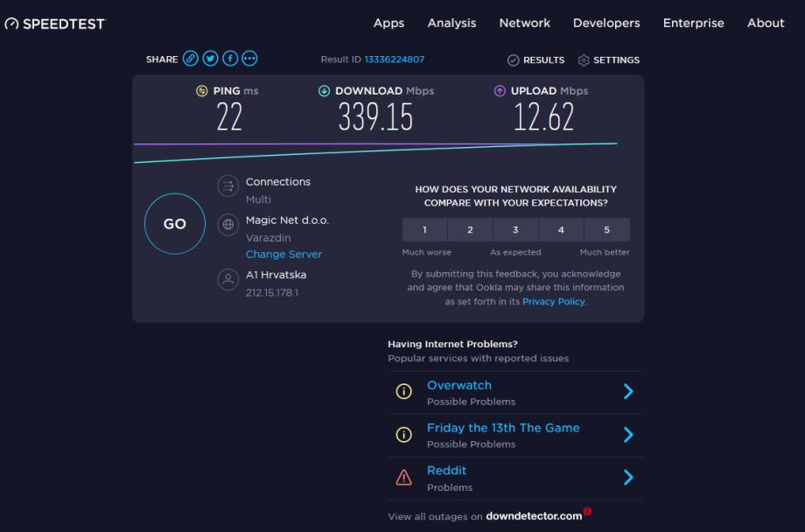Screen dimensions: 805x532
Task: Copy the share link icon
Action: tap(191, 59)
